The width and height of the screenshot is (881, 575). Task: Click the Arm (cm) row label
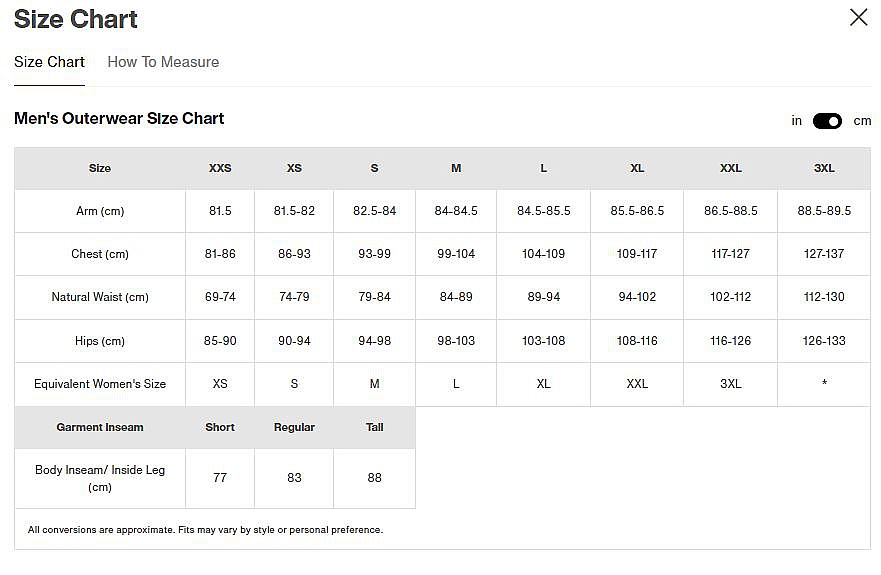click(100, 211)
